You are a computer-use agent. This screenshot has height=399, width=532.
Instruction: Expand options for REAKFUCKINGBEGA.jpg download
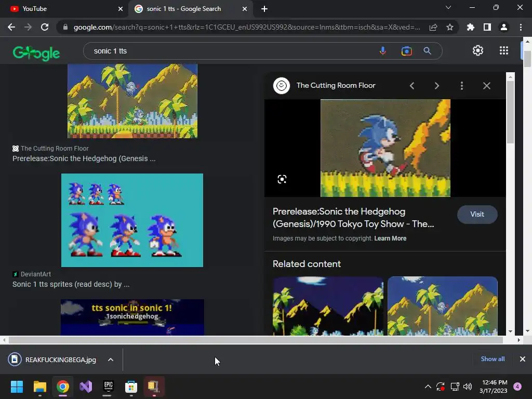click(111, 360)
